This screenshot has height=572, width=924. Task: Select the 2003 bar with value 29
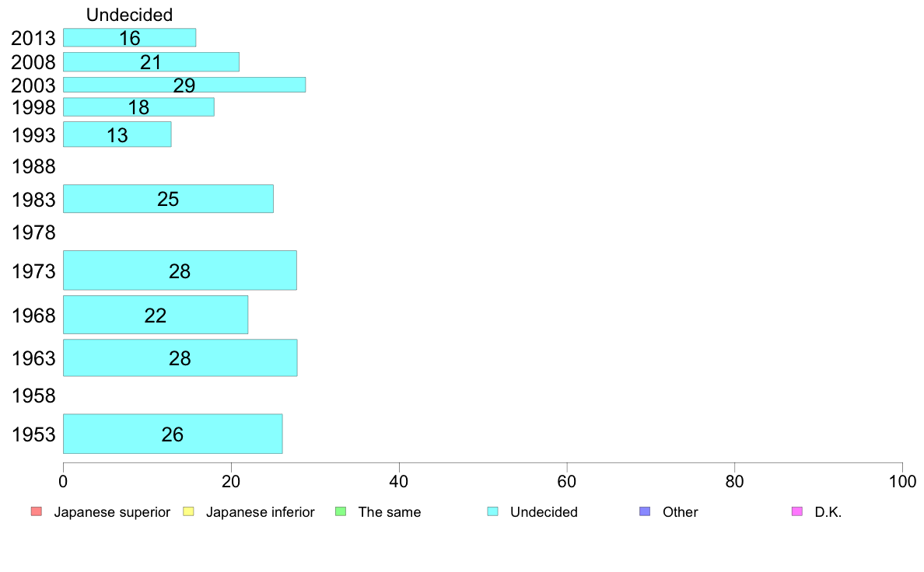click(x=184, y=85)
